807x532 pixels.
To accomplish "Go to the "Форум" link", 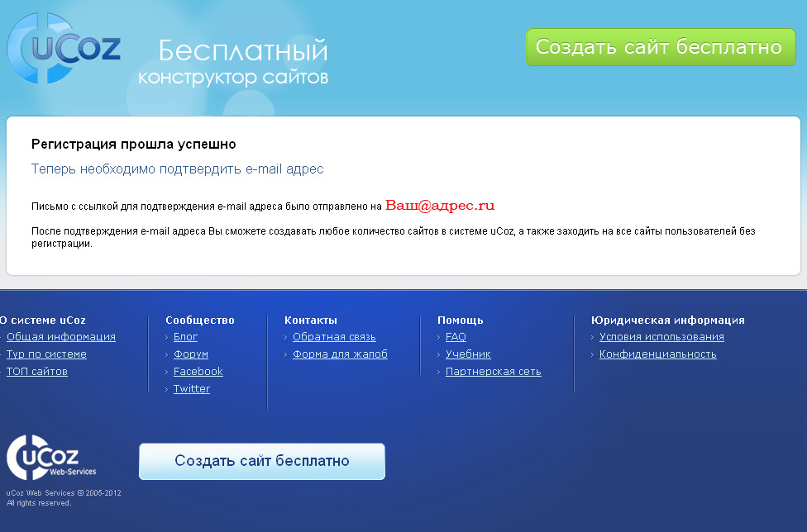I will (x=191, y=354).
